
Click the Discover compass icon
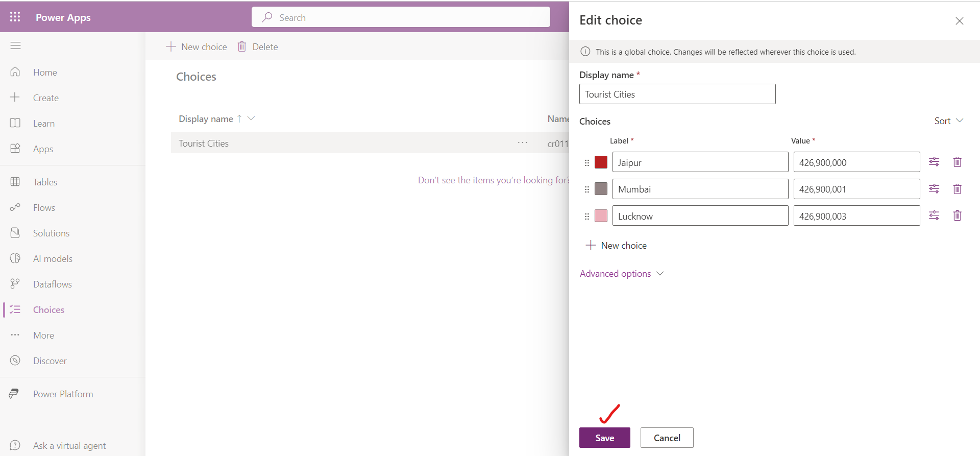point(15,360)
